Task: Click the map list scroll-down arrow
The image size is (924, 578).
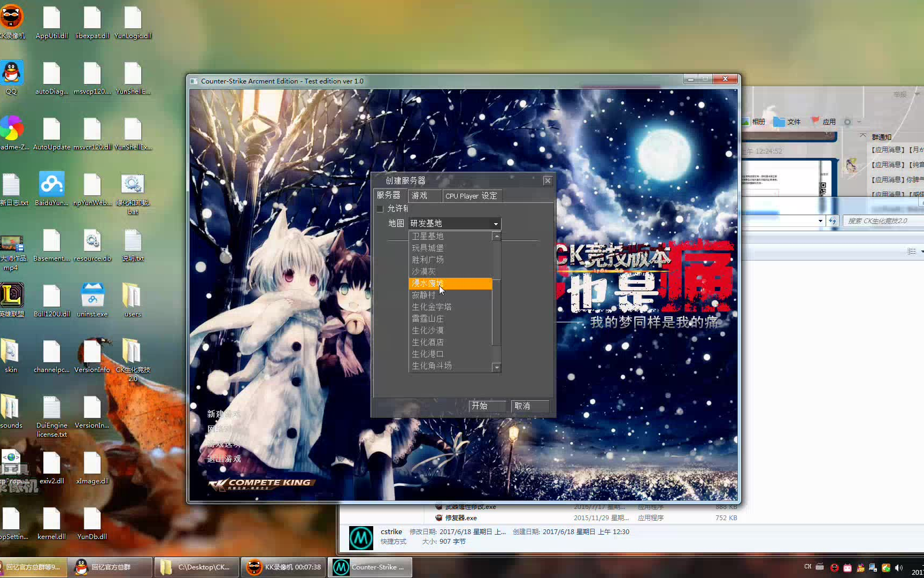Action: coord(497,367)
